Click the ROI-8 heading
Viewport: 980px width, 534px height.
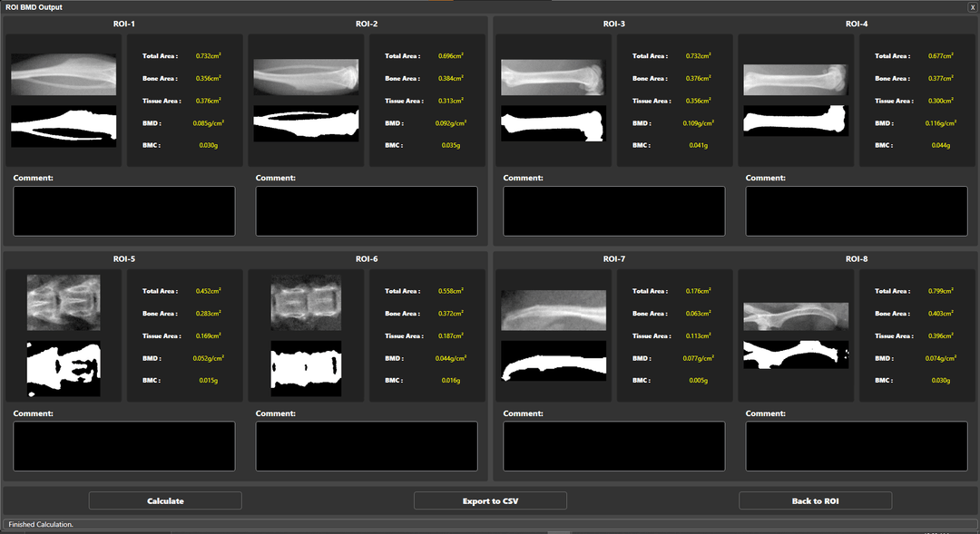tap(857, 258)
